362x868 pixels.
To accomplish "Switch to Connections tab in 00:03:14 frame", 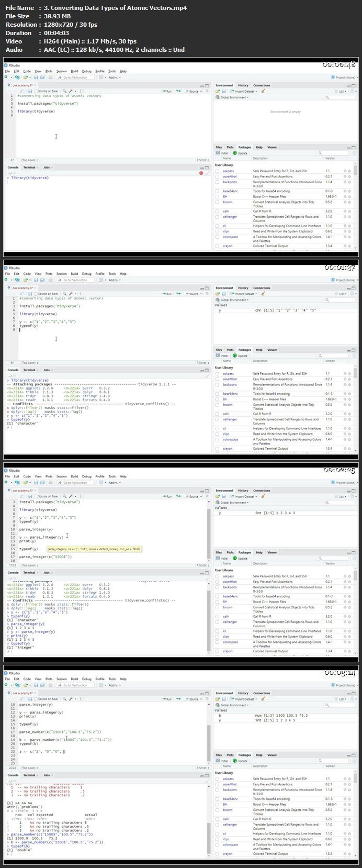I will tap(262, 693).
